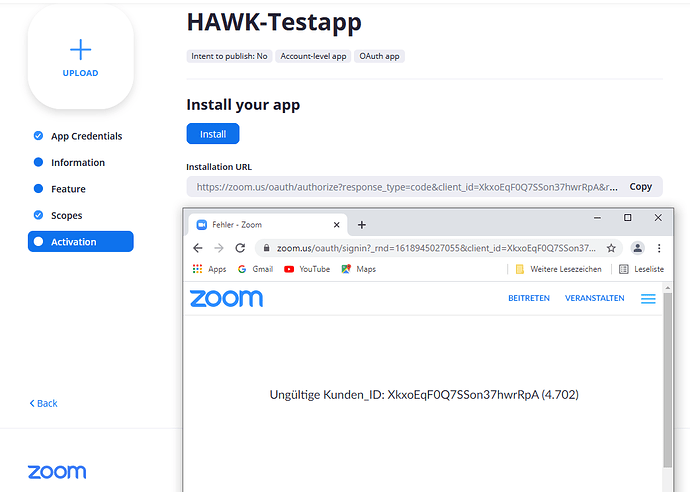
Task: Click the browser address bar URL
Action: 436,248
